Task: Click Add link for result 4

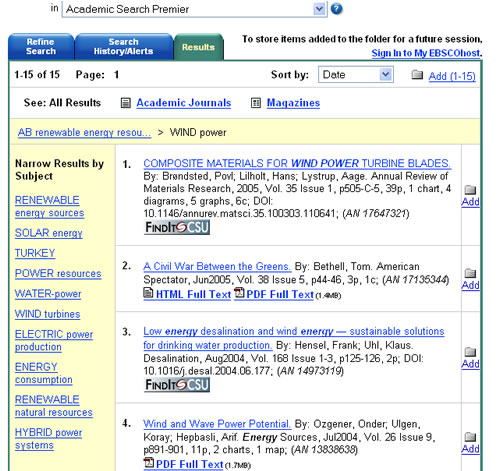Action: (470, 449)
